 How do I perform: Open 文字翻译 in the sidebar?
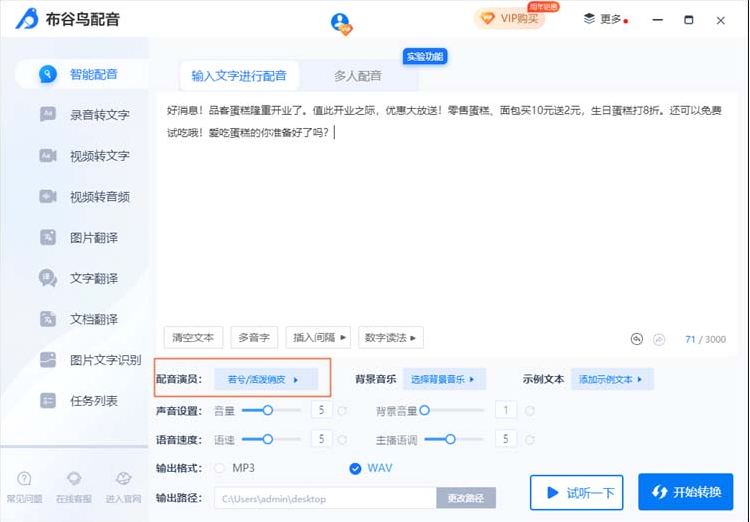[79, 278]
